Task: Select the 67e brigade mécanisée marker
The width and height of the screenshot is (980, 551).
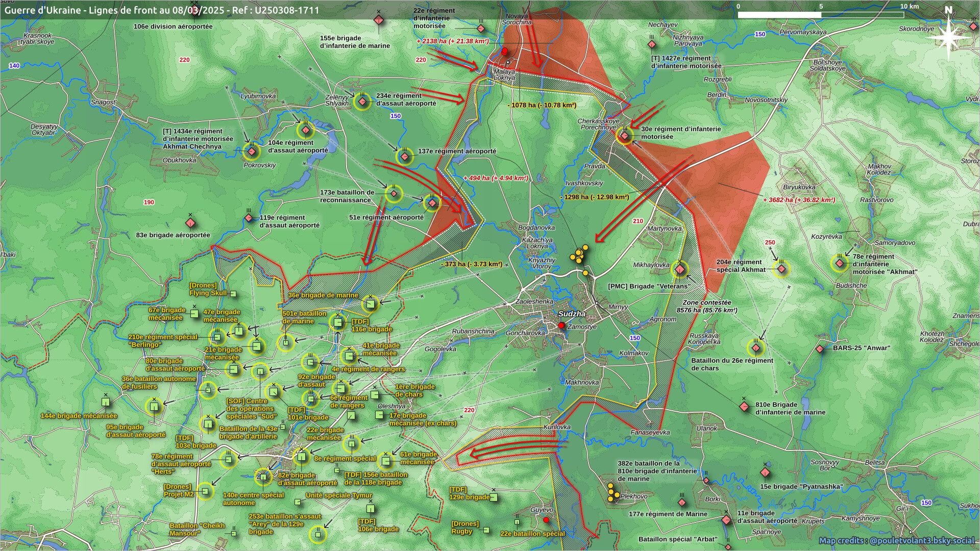Action: click(x=194, y=313)
